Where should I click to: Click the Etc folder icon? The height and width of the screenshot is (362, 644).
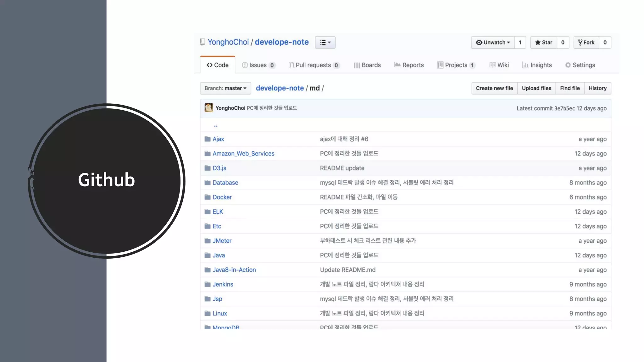(x=208, y=226)
